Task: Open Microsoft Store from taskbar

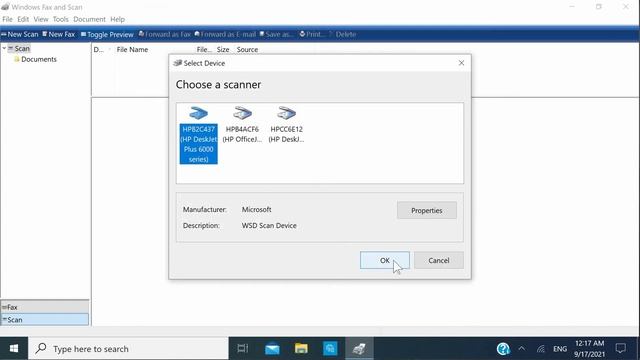Action: click(x=330, y=349)
